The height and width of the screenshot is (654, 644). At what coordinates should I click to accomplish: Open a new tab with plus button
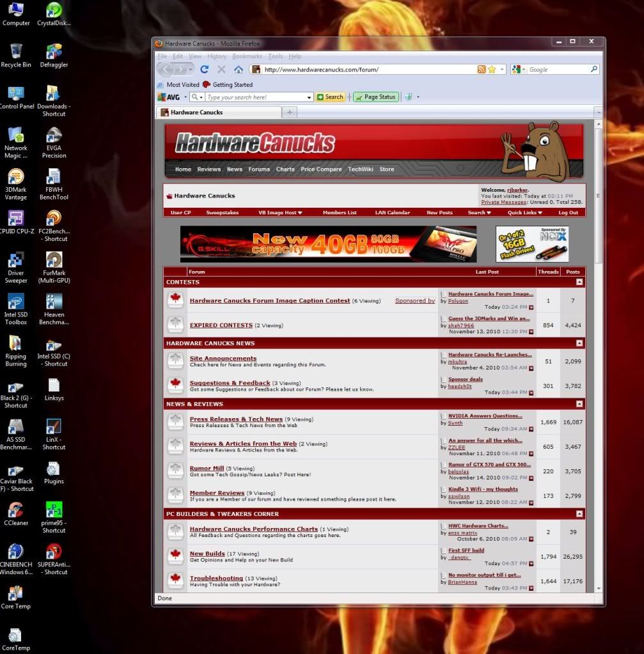pos(289,113)
